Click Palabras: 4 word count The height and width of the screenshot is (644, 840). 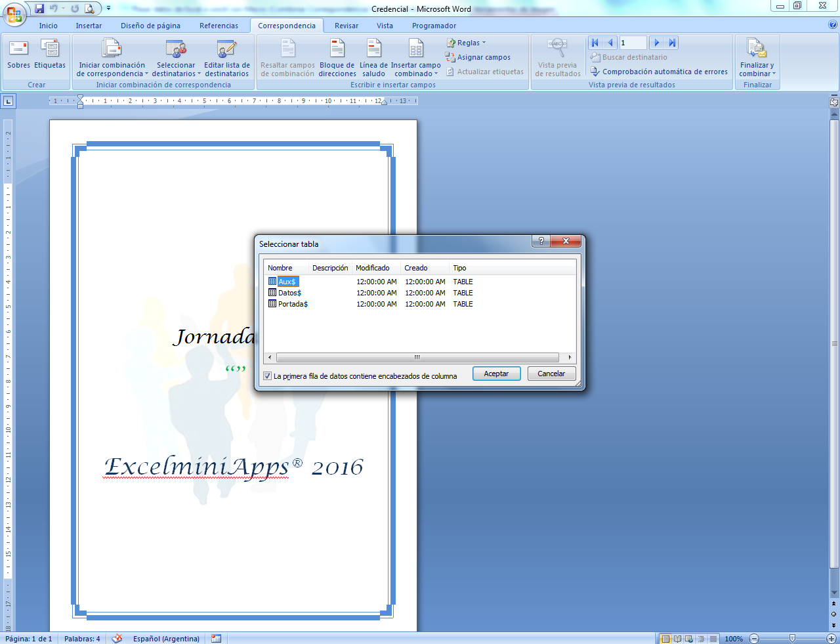pyautogui.click(x=82, y=639)
